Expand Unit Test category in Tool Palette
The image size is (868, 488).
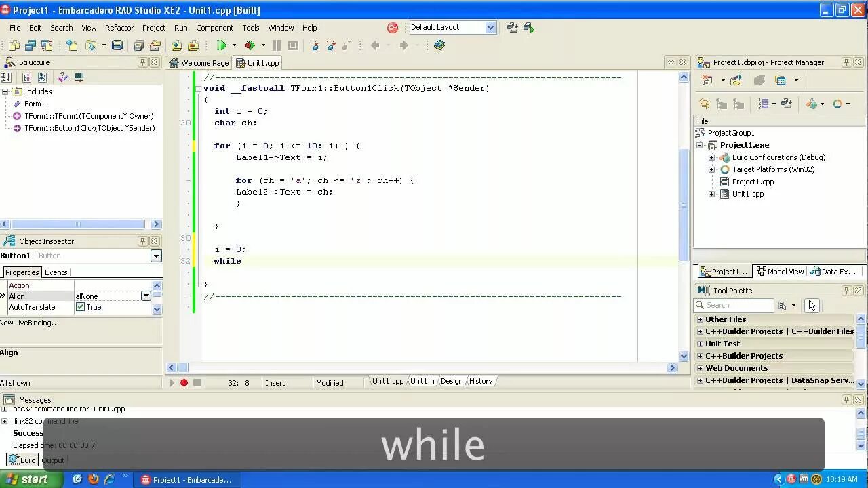coord(700,344)
